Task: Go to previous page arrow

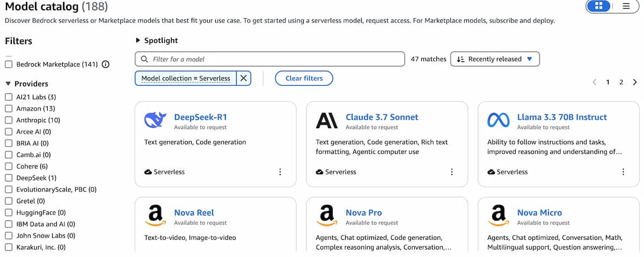Action: (594, 82)
